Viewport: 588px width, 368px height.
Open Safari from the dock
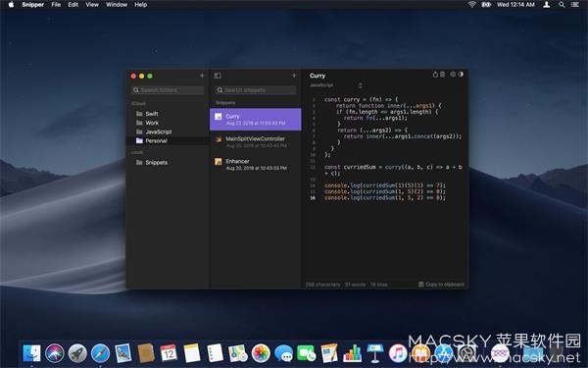(101, 353)
